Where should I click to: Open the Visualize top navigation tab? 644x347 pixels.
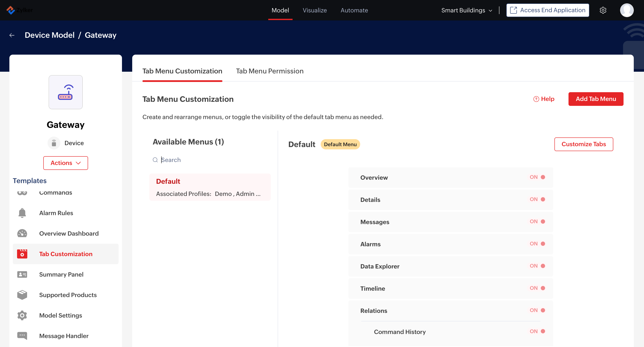click(315, 10)
